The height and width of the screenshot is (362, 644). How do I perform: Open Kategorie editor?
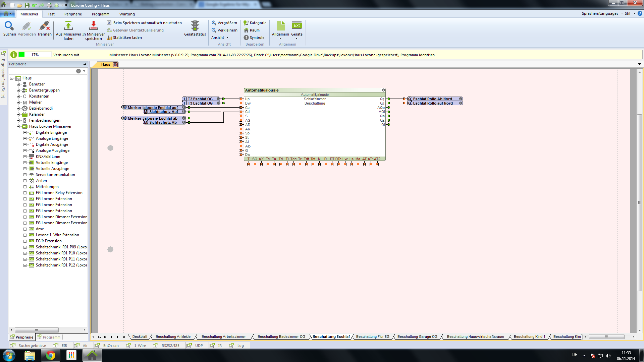point(255,23)
